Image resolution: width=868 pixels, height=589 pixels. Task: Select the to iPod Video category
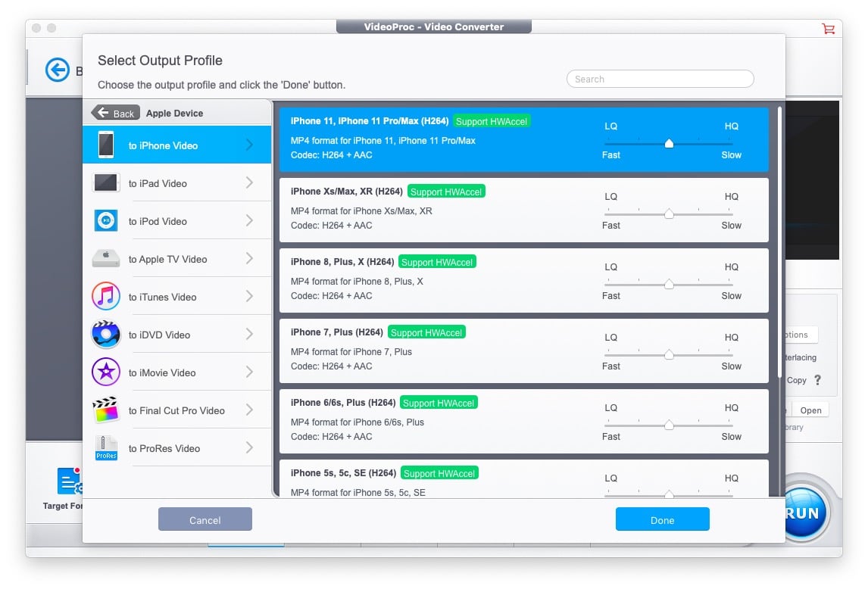176,220
